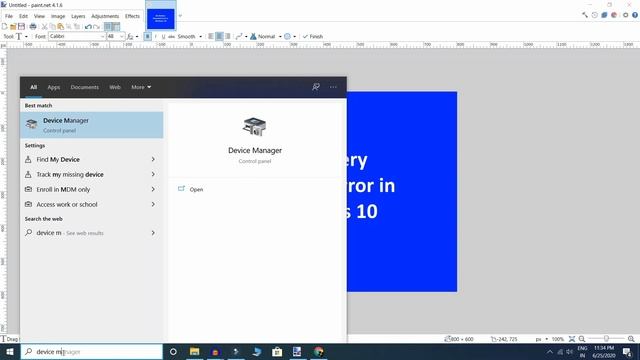Screen dimensions: 640x360
Task: Toggle bold text formatting
Action: click(147, 36)
